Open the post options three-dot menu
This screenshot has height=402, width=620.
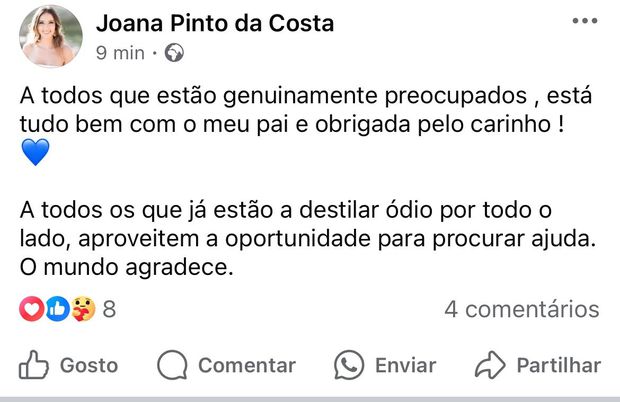[x=584, y=20]
